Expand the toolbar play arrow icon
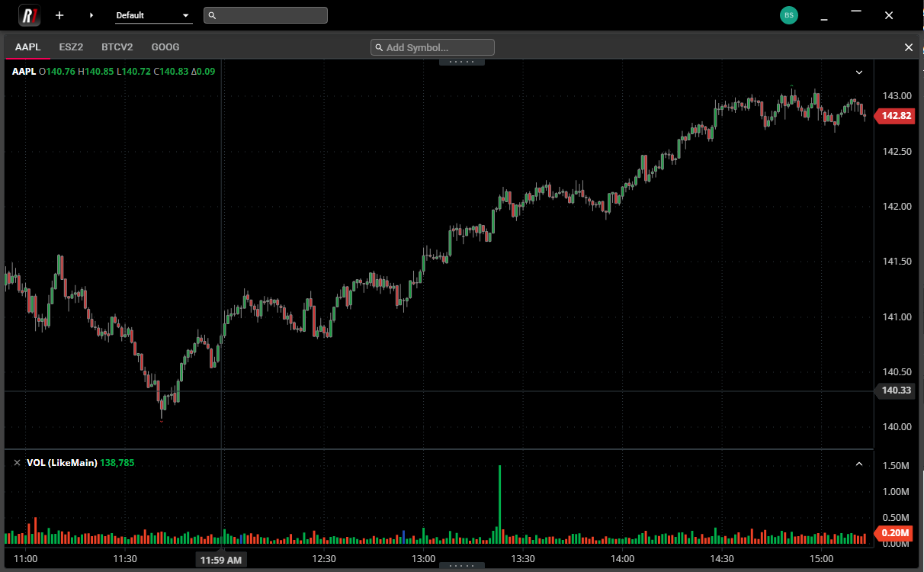Viewport: 924px width, 572px height. pyautogui.click(x=91, y=15)
